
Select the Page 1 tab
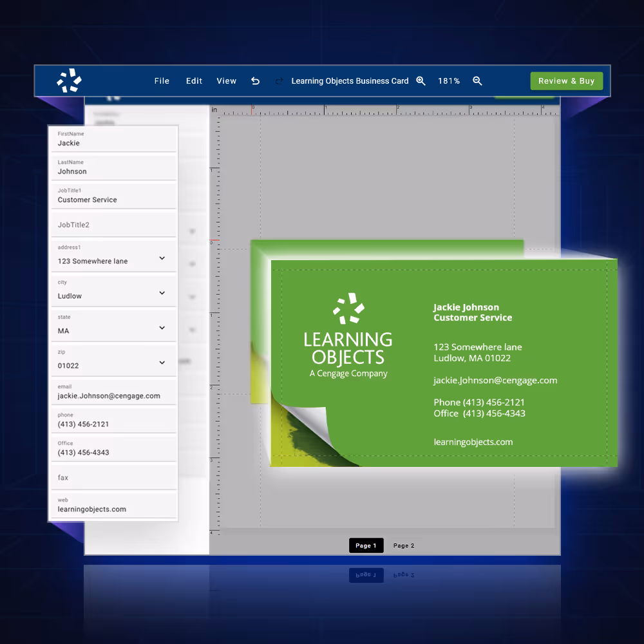(366, 545)
